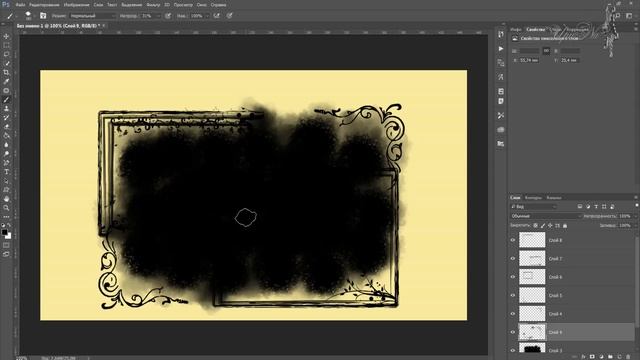The image size is (640, 360).
Task: Open the Файл menu
Action: tap(20, 5)
